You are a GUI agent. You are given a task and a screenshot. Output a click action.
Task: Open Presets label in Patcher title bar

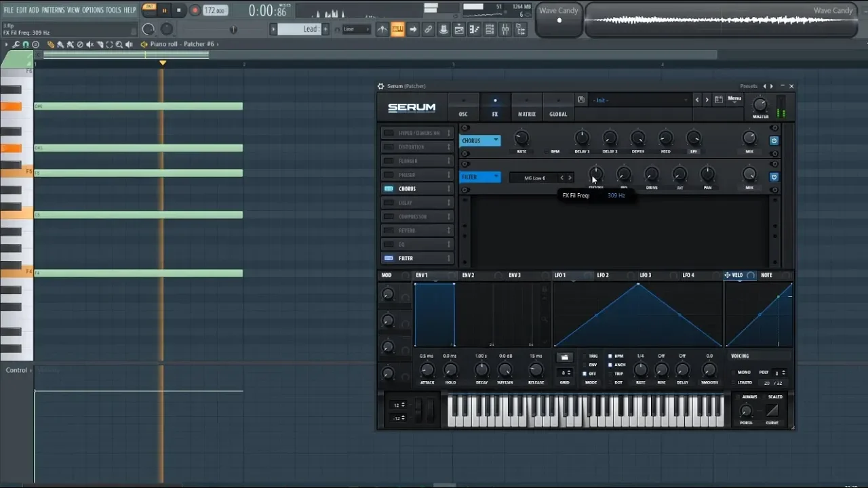click(x=749, y=86)
